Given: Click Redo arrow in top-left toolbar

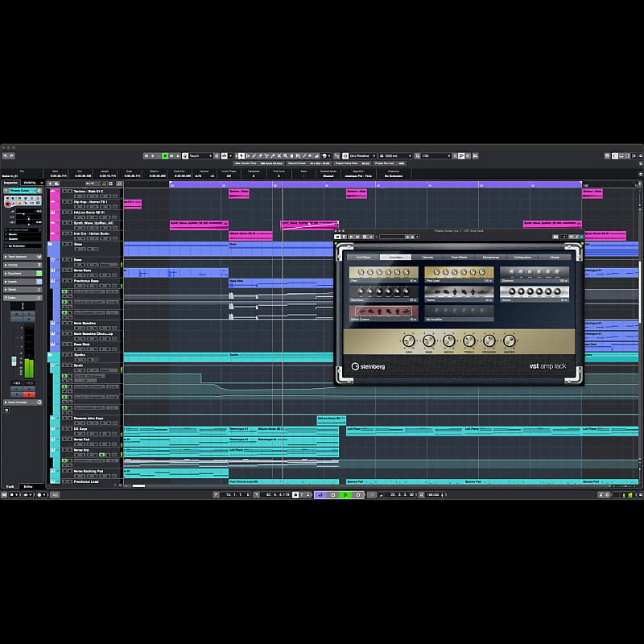Looking at the screenshot, I should click(12, 155).
